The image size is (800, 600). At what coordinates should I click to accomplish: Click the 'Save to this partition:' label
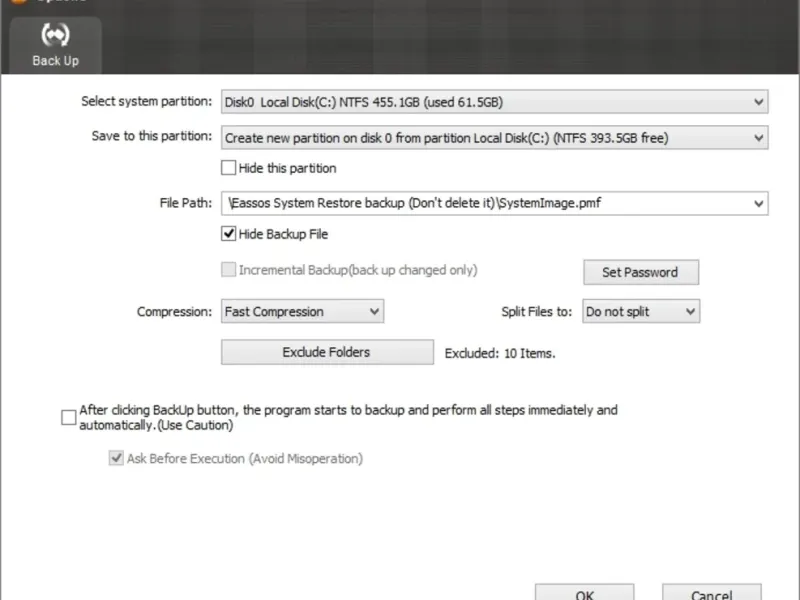[x=152, y=136]
